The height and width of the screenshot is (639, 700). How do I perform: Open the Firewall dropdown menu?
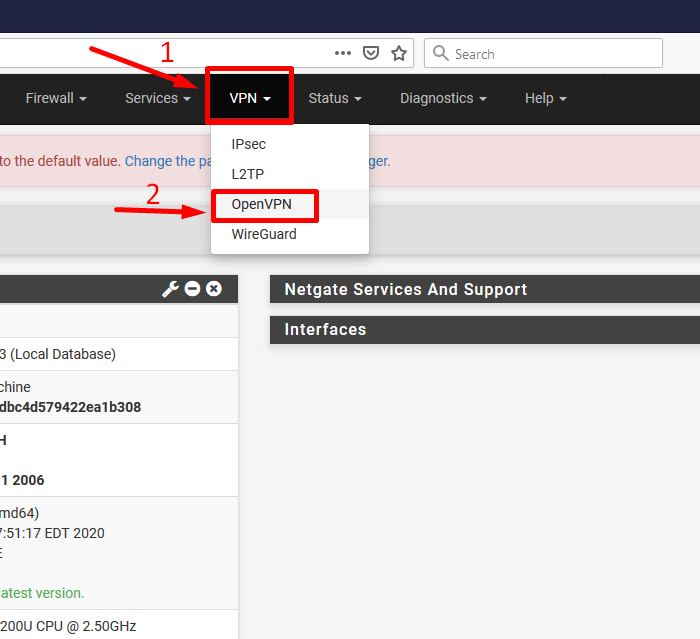[x=56, y=98]
